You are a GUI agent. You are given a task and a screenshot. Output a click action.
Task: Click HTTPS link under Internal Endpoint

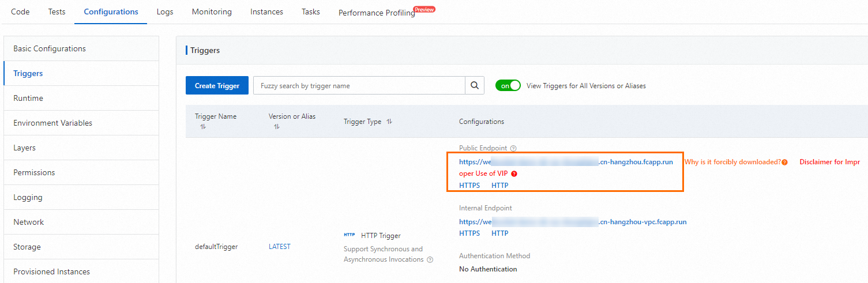tap(469, 233)
